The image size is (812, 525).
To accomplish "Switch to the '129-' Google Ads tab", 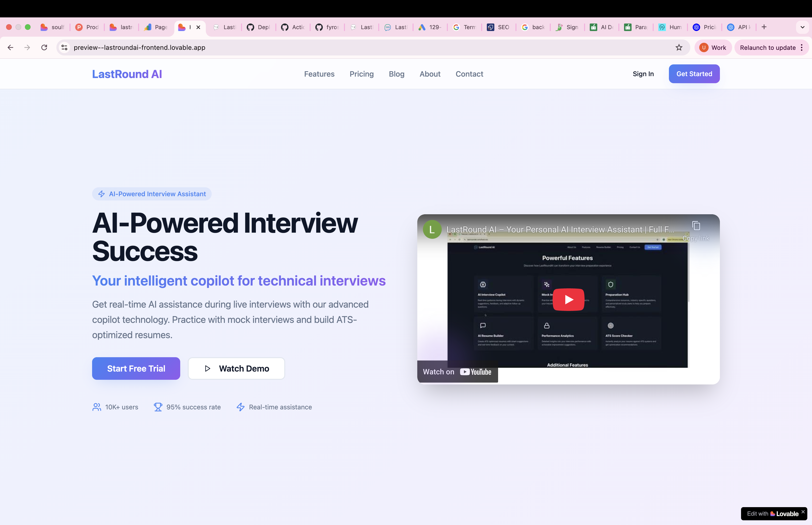I will [x=430, y=27].
